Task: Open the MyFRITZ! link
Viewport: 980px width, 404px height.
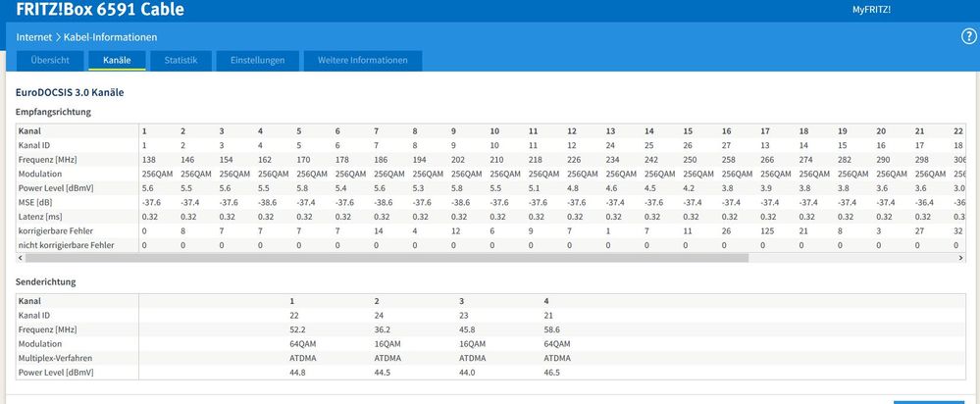Action: pos(871,10)
